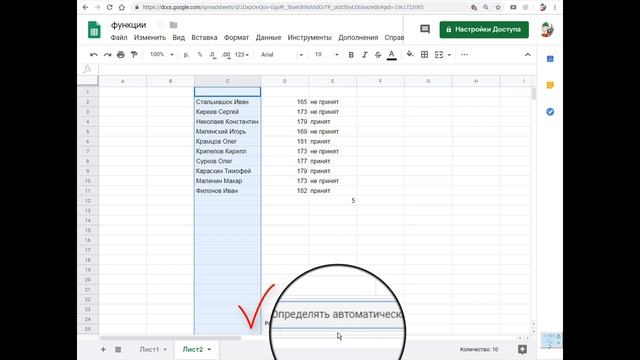This screenshot has height=360, width=640.
Task: Increase decimal places button
Action: pyautogui.click(x=226, y=55)
